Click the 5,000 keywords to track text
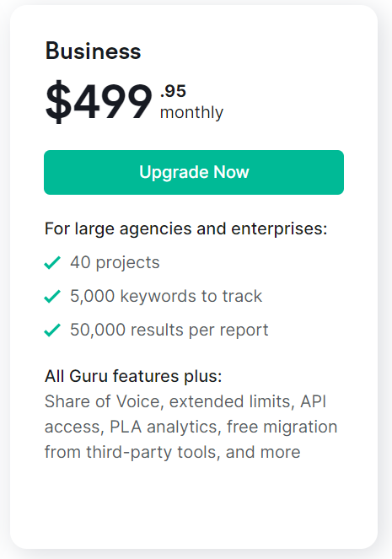This screenshot has height=559, width=392. [x=166, y=296]
